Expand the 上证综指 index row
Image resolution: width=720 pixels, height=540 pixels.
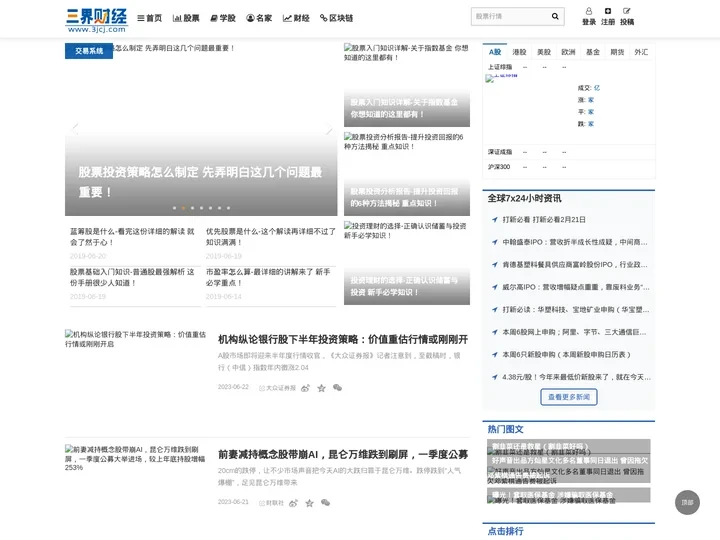568,67
